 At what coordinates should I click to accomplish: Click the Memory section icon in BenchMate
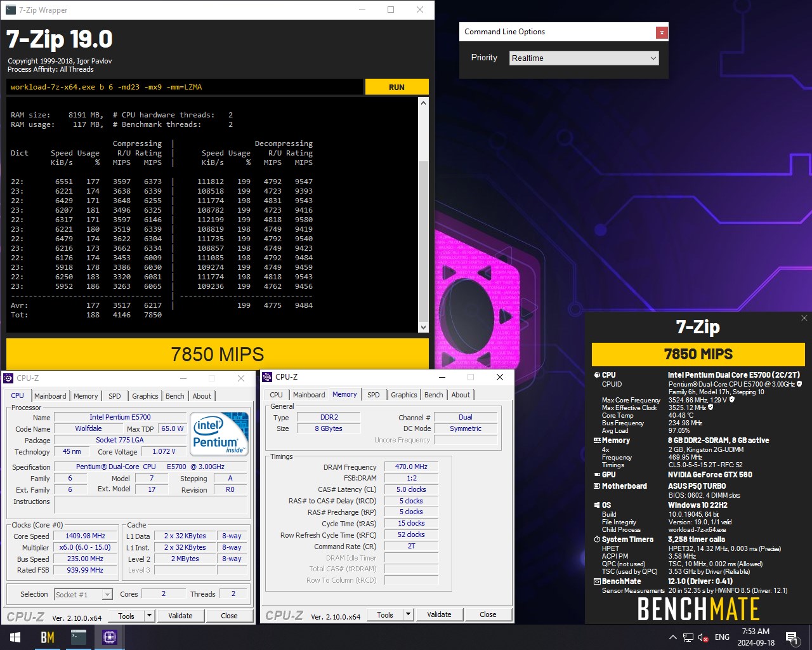coord(596,440)
